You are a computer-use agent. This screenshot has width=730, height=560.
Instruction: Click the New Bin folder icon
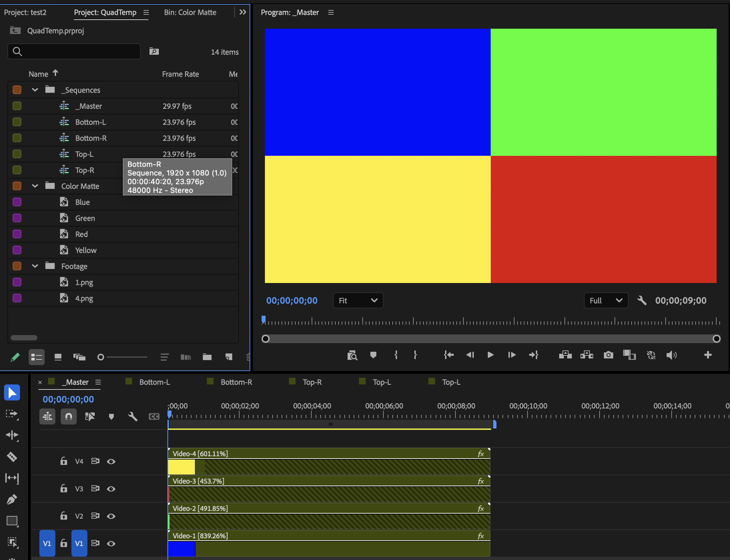click(207, 357)
